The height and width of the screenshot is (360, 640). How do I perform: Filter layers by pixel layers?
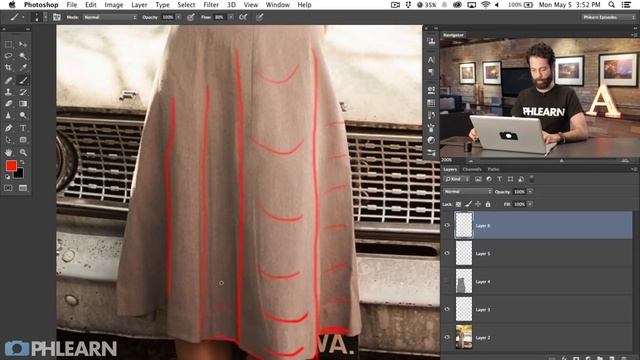click(x=478, y=179)
